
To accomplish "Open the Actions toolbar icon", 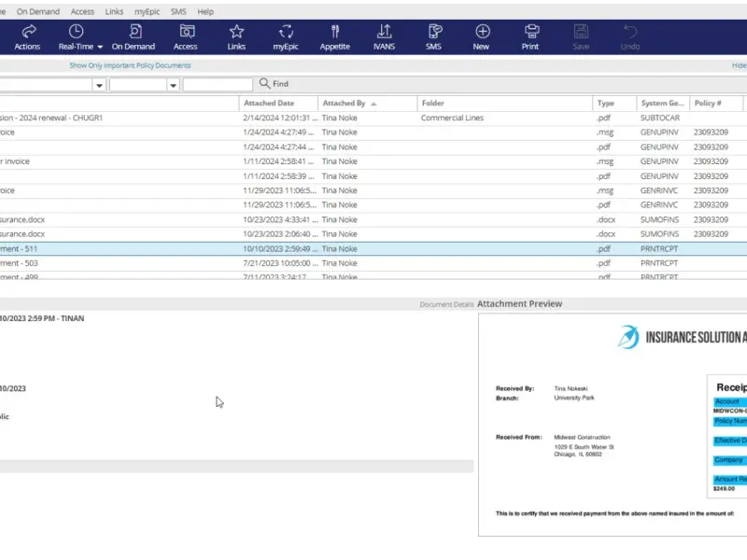I will tap(28, 32).
